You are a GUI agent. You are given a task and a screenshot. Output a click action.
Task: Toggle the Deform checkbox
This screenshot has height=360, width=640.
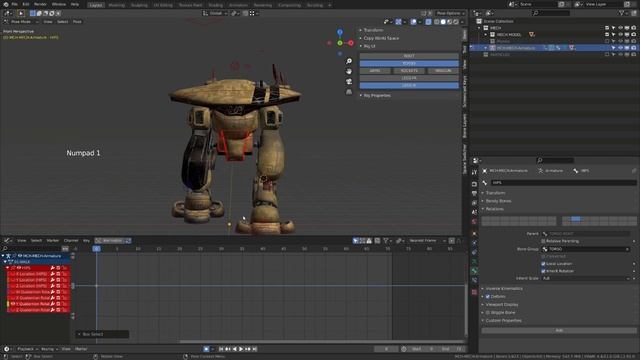click(488, 297)
